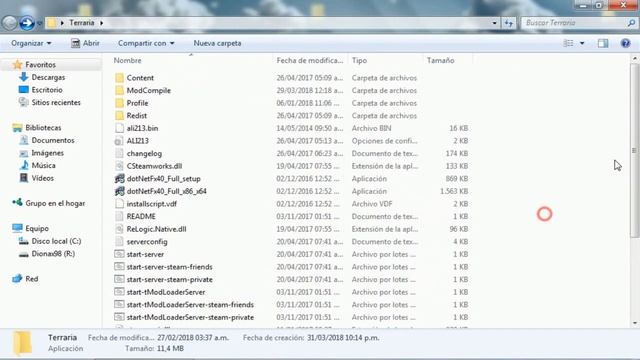Image resolution: width=640 pixels, height=360 pixels.
Task: Open Vídeos library
Action: pyautogui.click(x=42, y=178)
